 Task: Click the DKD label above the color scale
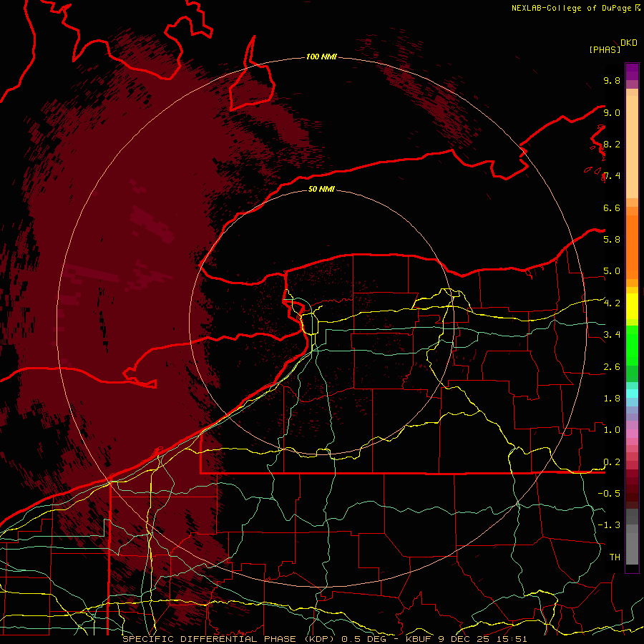(x=629, y=43)
